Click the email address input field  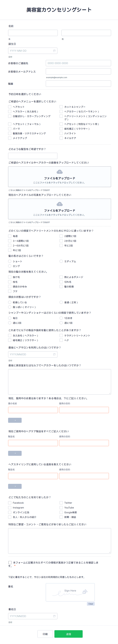coord(78,72)
